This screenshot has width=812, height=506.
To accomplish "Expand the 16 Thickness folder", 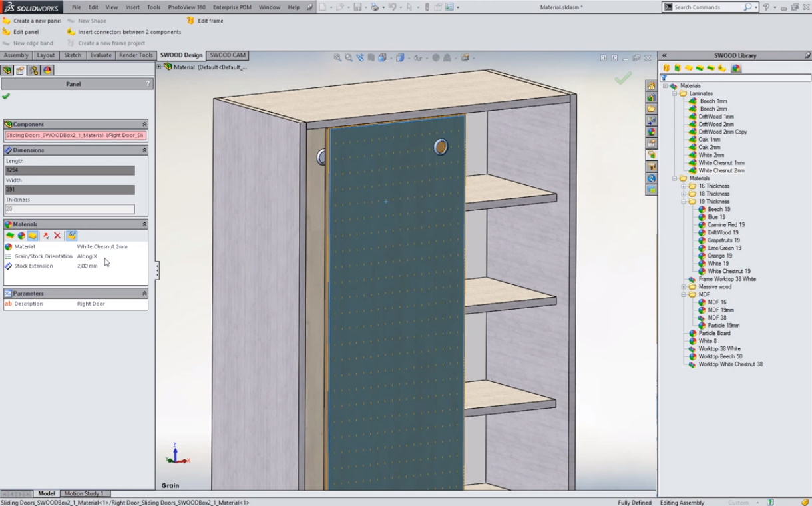I will click(x=684, y=186).
